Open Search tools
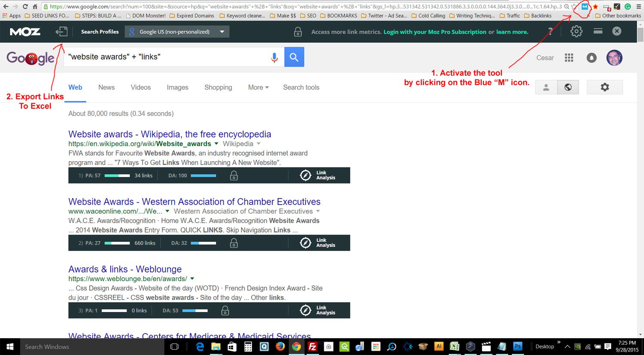The image size is (644, 355). click(x=301, y=87)
